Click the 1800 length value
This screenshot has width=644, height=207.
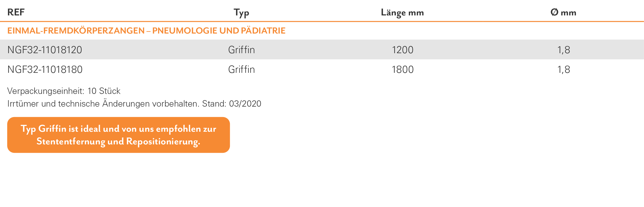coord(402,69)
